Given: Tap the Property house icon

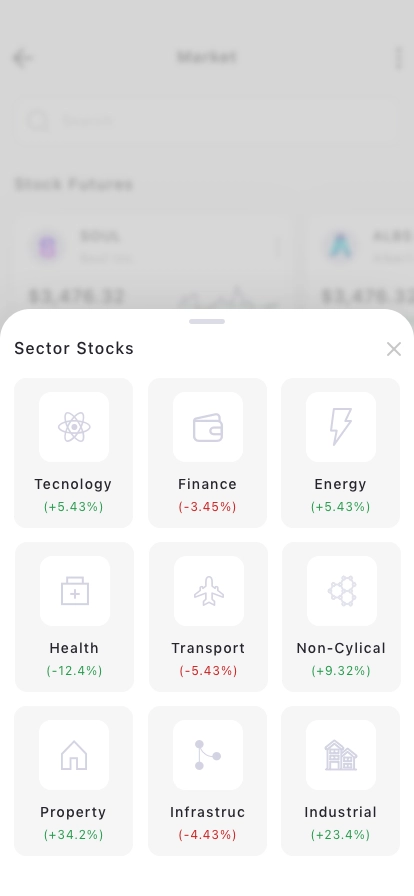Looking at the screenshot, I should pos(74,755).
